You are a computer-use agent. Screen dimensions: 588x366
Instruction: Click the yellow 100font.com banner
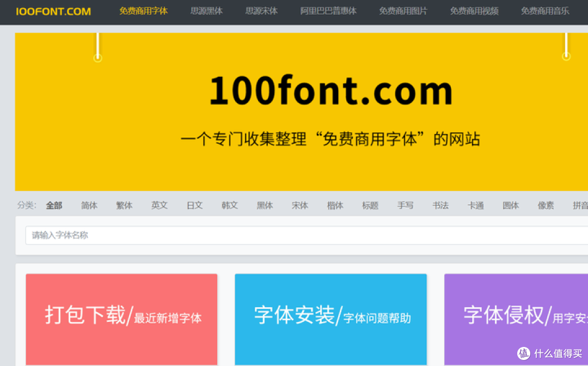(302, 112)
